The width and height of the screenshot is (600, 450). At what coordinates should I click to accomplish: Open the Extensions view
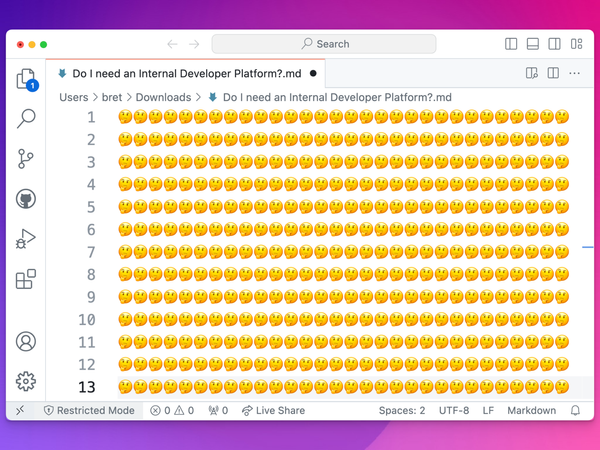[x=26, y=279]
